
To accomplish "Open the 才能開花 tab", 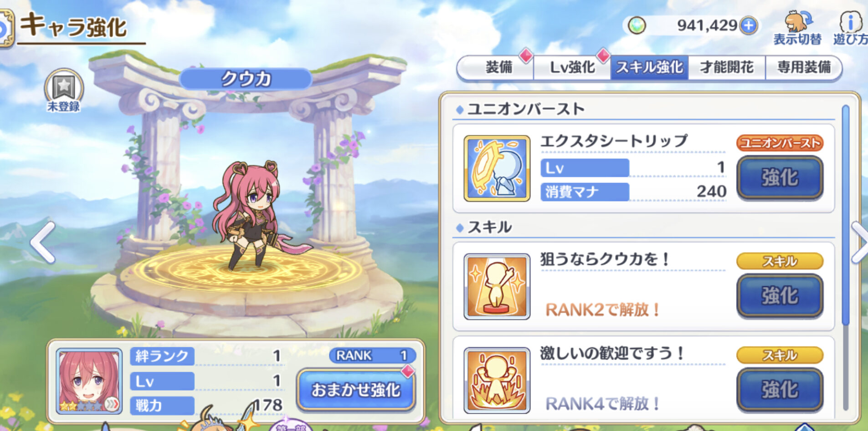I will coord(726,67).
